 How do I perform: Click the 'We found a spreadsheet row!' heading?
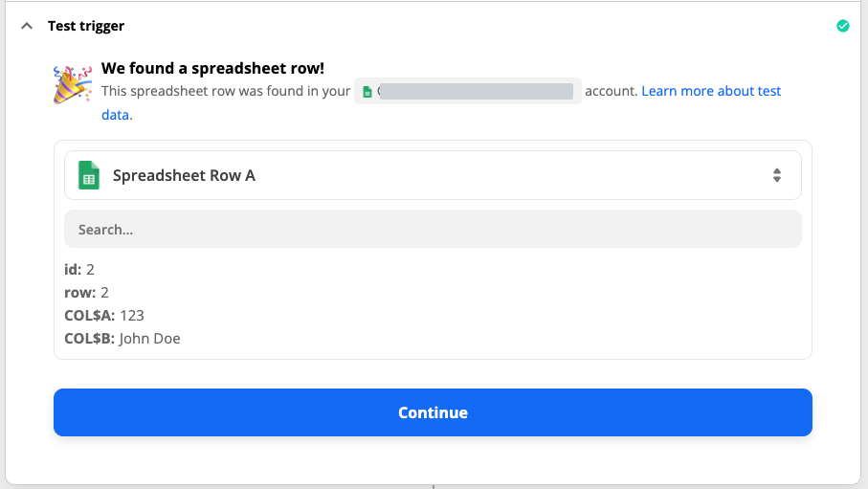point(212,69)
